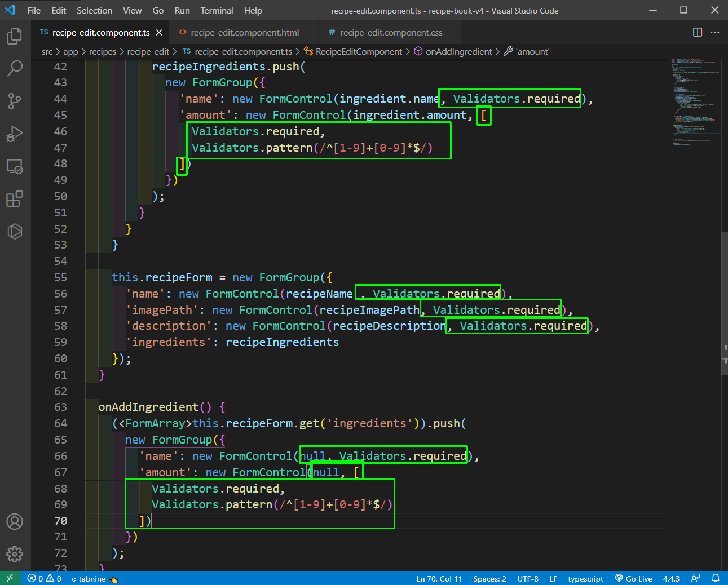728x585 pixels.
Task: Click 'recipeIngredients.push(' on line 42
Action: 228,67
